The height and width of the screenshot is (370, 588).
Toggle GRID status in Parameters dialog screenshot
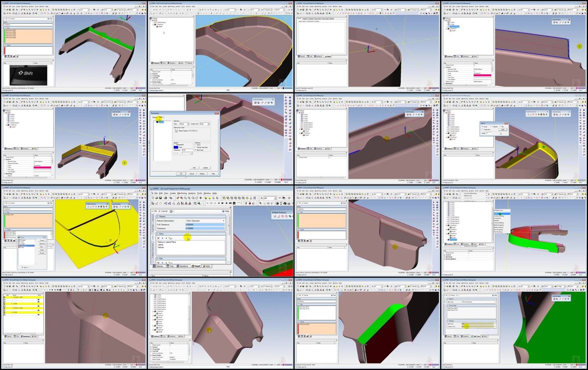tap(276, 179)
